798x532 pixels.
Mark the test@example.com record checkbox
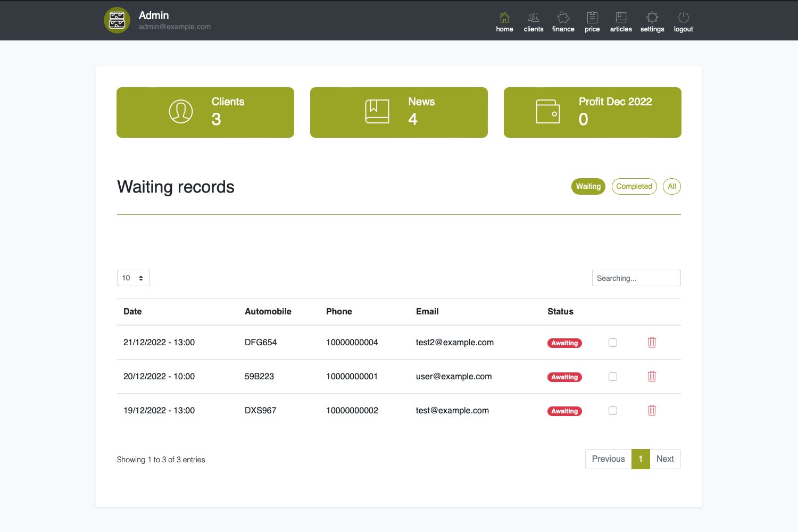613,411
